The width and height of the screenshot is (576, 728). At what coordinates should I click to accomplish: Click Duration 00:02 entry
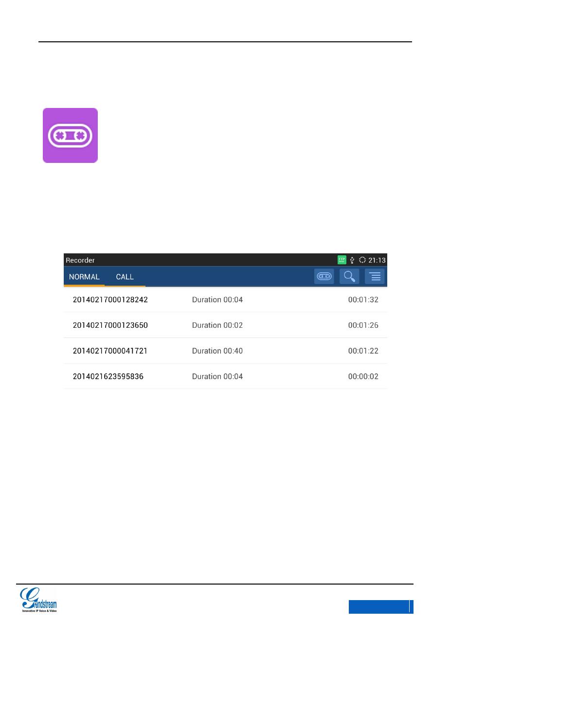(x=217, y=325)
